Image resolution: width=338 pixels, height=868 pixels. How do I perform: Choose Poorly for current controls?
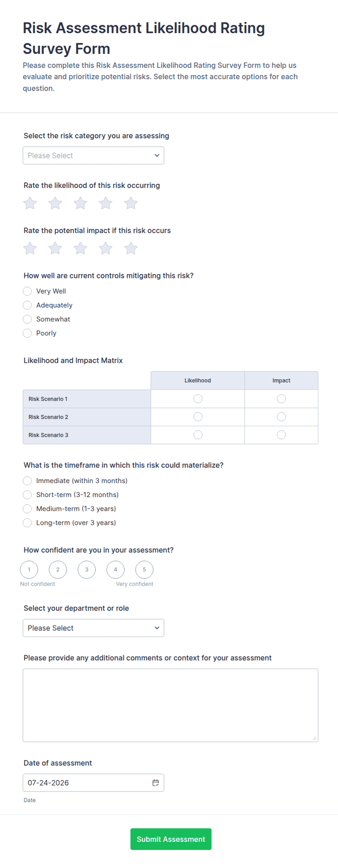[27, 333]
